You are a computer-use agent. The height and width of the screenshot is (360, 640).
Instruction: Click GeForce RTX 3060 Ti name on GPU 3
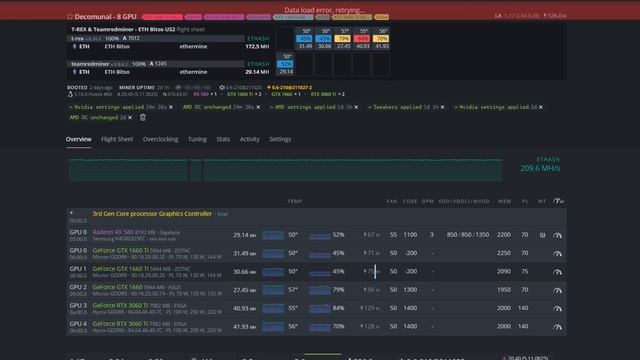(120, 305)
